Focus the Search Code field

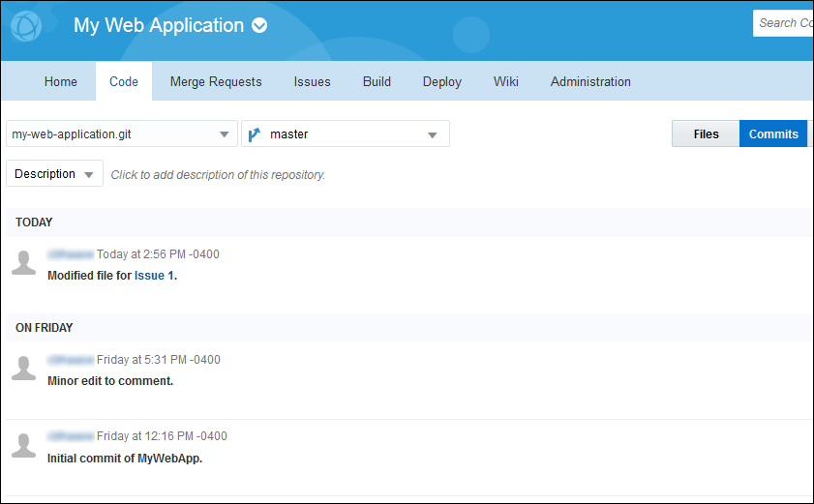[784, 23]
